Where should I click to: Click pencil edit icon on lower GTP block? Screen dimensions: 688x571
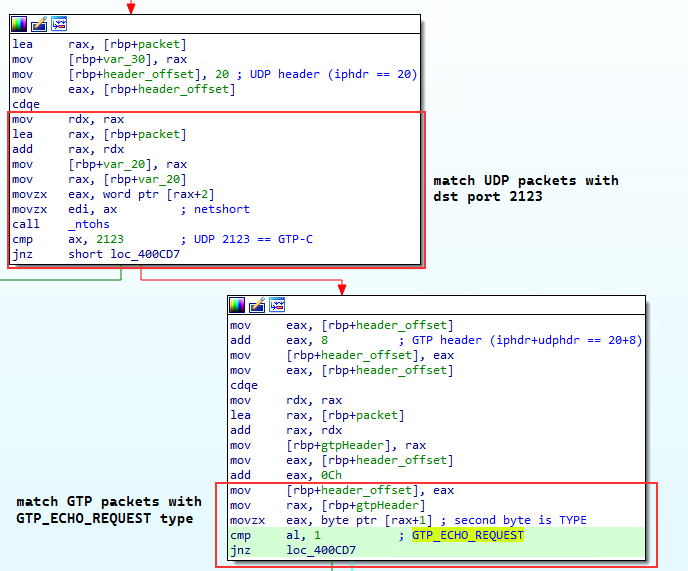[x=257, y=305]
